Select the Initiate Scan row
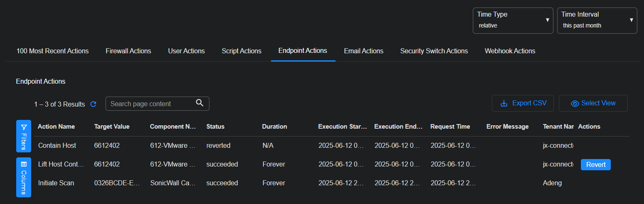The image size is (644, 204). pyautogui.click(x=56, y=183)
